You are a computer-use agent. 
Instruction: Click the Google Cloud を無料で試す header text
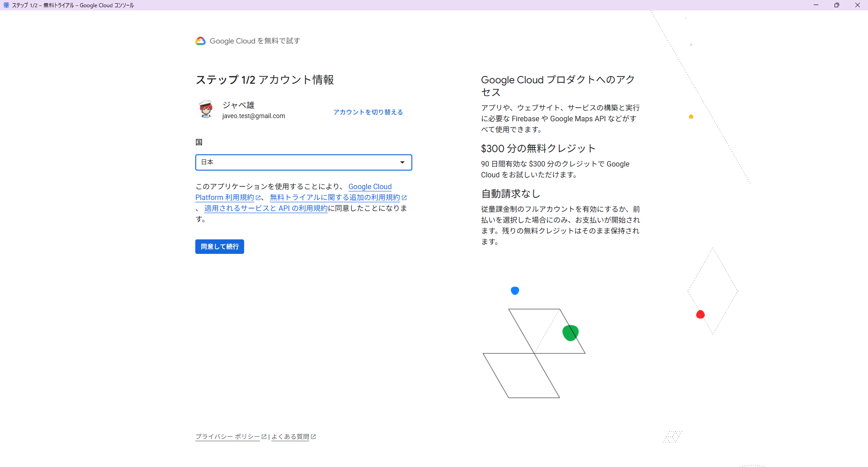pos(255,41)
